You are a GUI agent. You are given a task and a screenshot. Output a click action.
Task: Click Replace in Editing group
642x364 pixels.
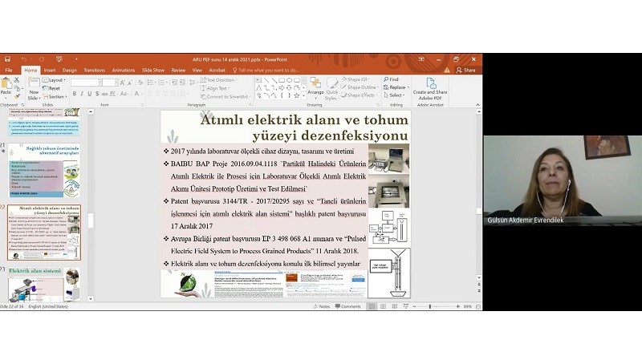(x=396, y=87)
